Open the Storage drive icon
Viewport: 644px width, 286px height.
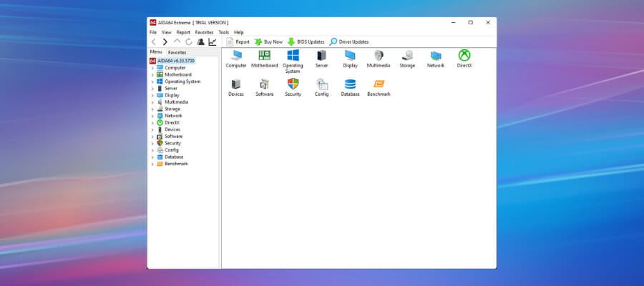[x=407, y=56]
